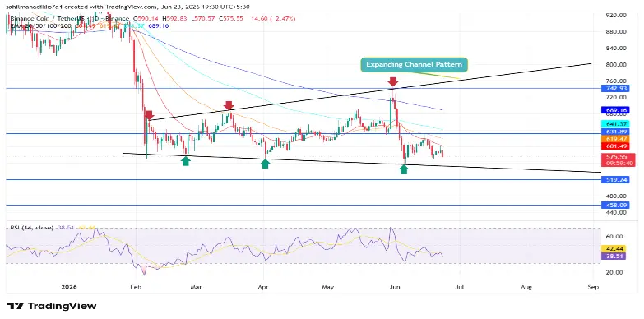Screen dimensions: 644x319
Task: Click the Aug label on time axis
Action: point(526,287)
